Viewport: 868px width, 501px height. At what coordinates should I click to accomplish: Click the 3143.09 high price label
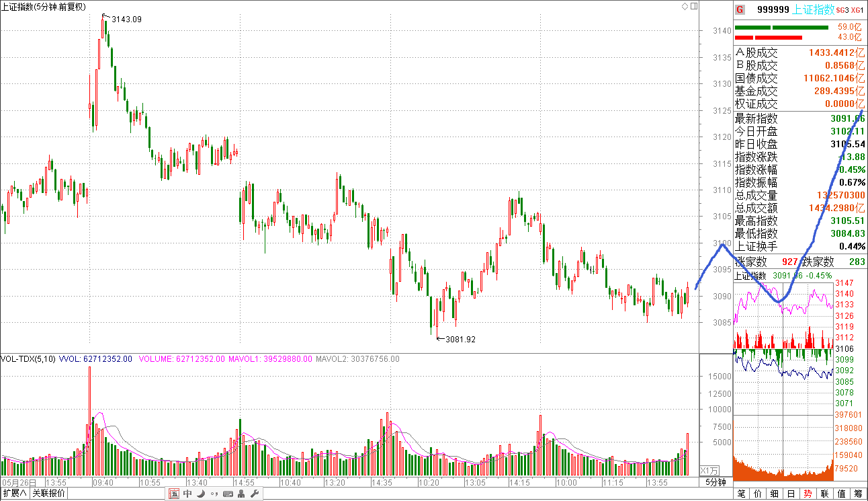pos(126,20)
